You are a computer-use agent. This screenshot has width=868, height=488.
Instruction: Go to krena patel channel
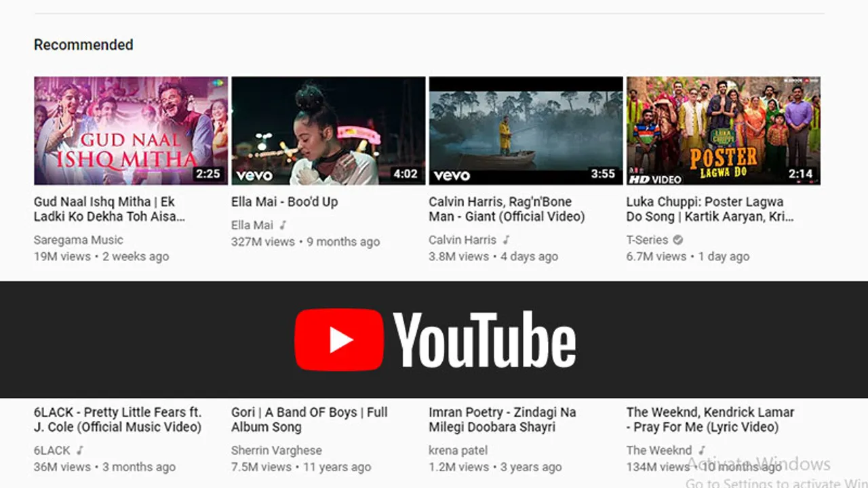click(458, 450)
